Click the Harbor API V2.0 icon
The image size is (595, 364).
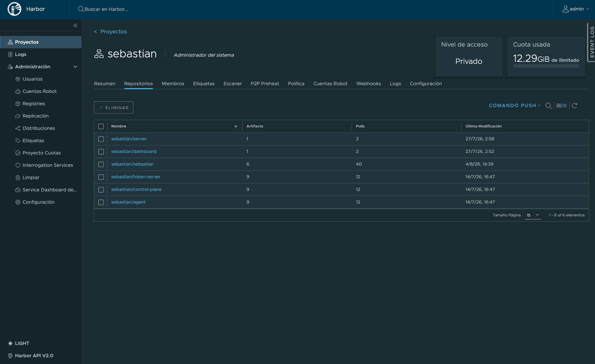(x=10, y=356)
